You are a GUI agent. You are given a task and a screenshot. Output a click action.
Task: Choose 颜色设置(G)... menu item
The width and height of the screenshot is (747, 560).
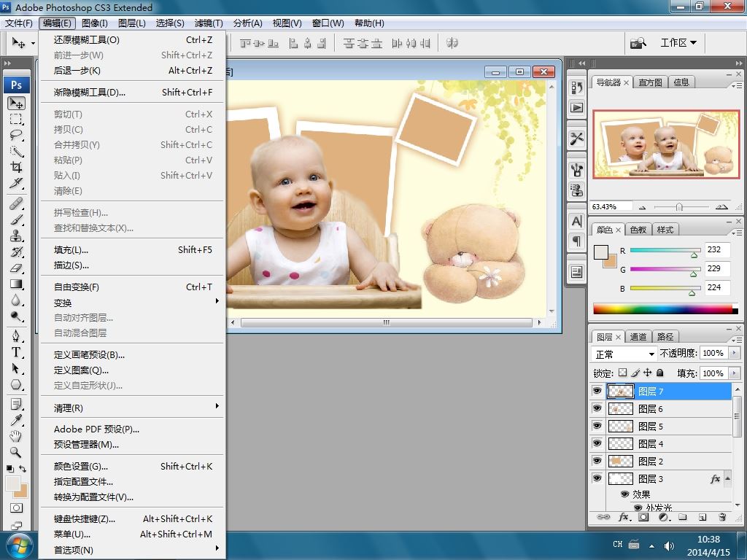pyautogui.click(x=132, y=466)
